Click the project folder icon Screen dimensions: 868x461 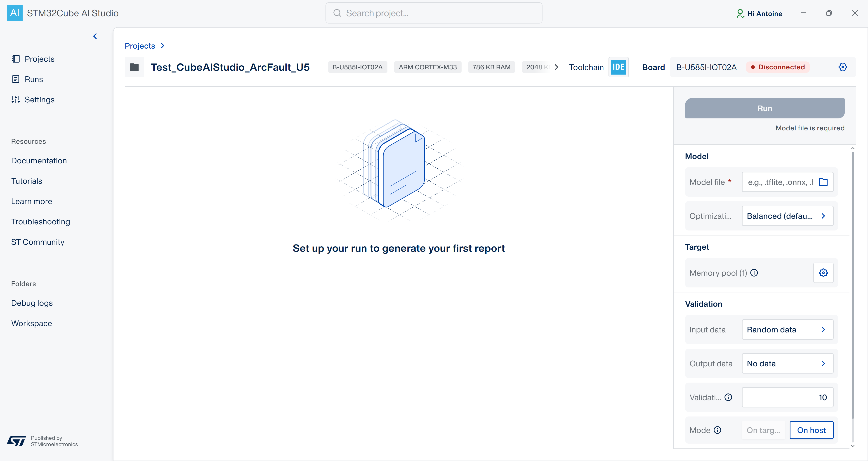click(134, 67)
